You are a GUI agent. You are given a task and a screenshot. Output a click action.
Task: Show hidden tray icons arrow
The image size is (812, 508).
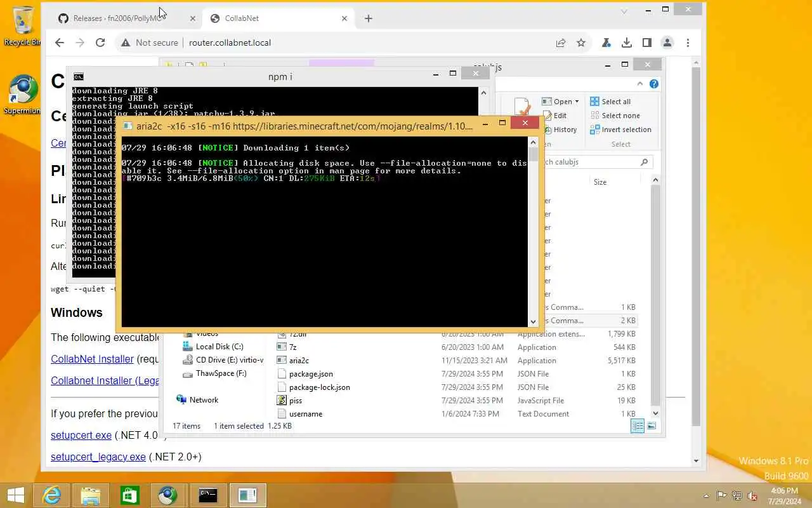707,496
